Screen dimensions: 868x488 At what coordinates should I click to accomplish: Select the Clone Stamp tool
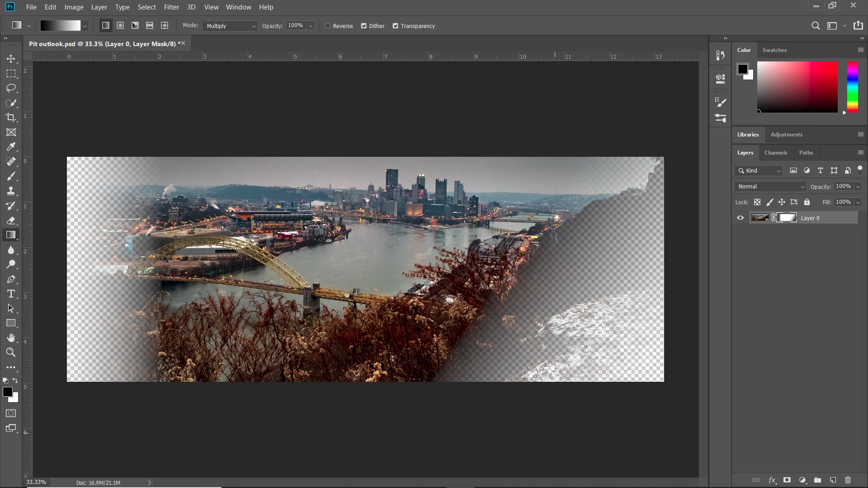[x=11, y=191]
